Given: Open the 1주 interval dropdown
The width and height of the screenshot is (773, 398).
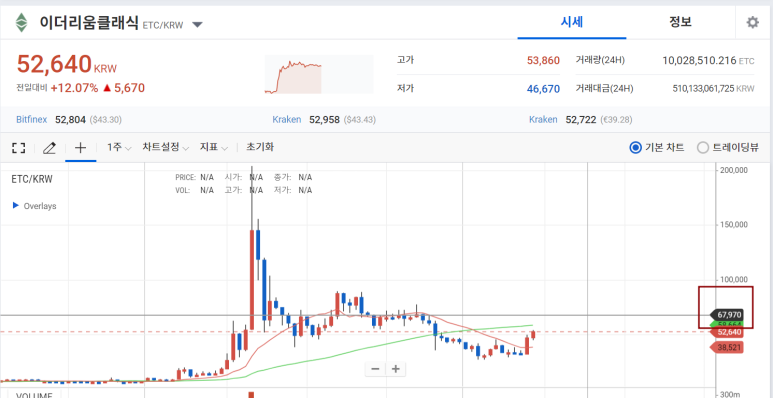Looking at the screenshot, I should [x=119, y=147].
